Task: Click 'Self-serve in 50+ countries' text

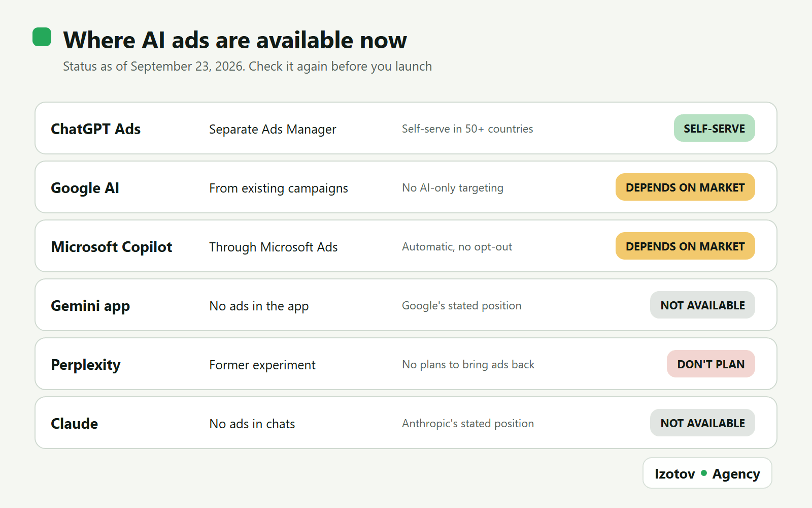Action: tap(467, 129)
